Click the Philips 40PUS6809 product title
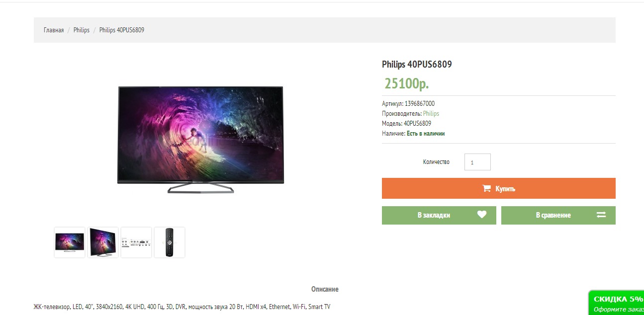644x315 pixels. pyautogui.click(x=417, y=64)
